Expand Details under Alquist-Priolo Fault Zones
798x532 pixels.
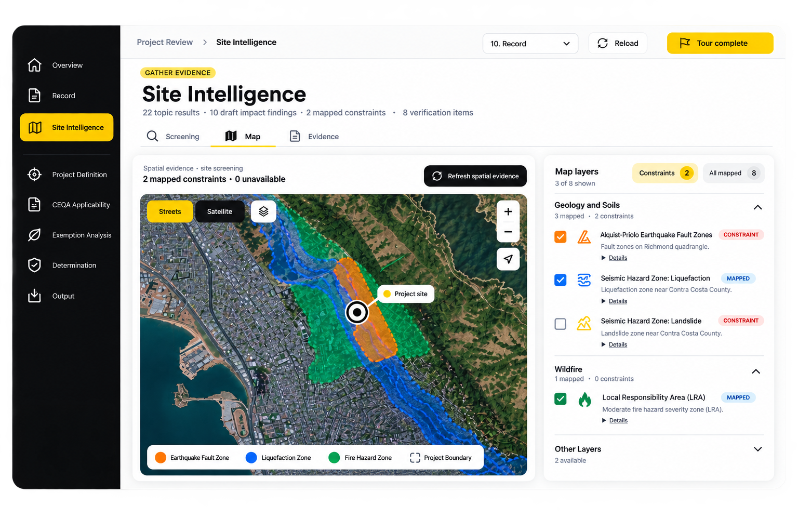(x=614, y=258)
